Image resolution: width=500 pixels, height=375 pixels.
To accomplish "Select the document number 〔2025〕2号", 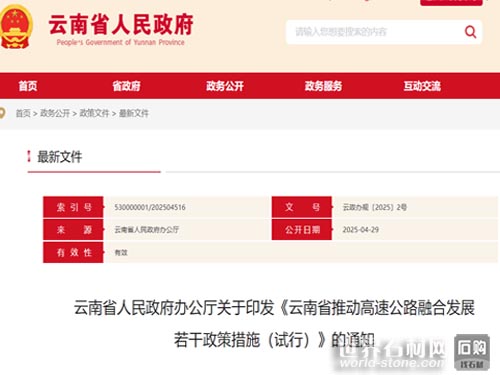I will (375, 207).
